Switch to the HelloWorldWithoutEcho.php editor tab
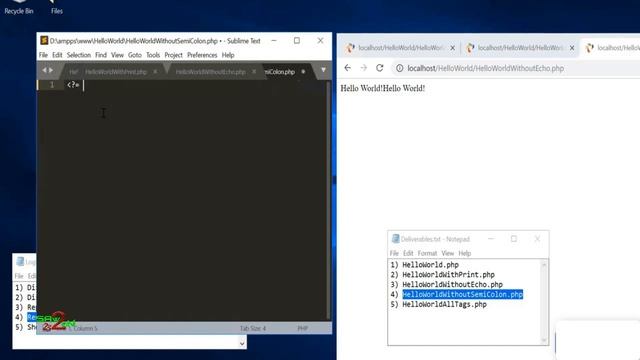Screen dimensions: 640x360 point(210,72)
